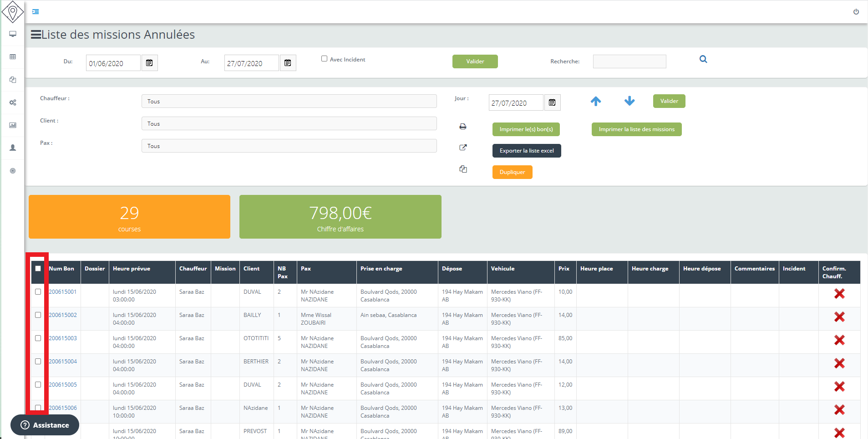Screen dimensions: 868x439
Task: Toggle the sidebar menu collapse icon
Action: (x=36, y=12)
